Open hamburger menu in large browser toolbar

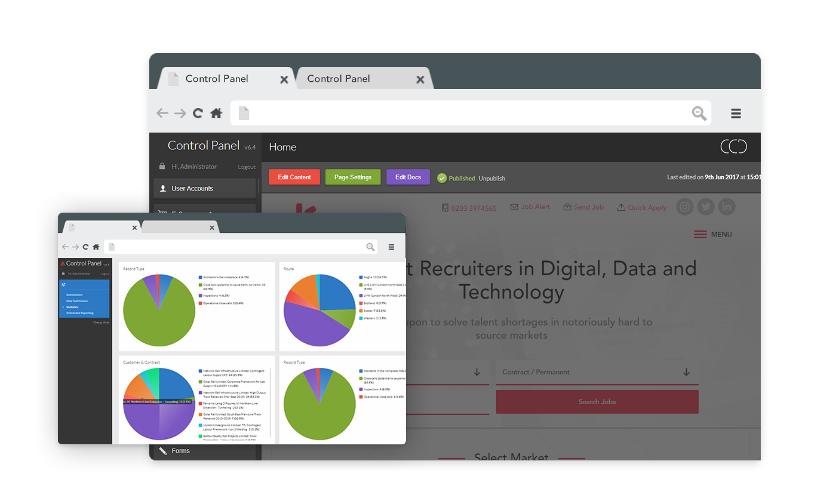click(x=736, y=113)
